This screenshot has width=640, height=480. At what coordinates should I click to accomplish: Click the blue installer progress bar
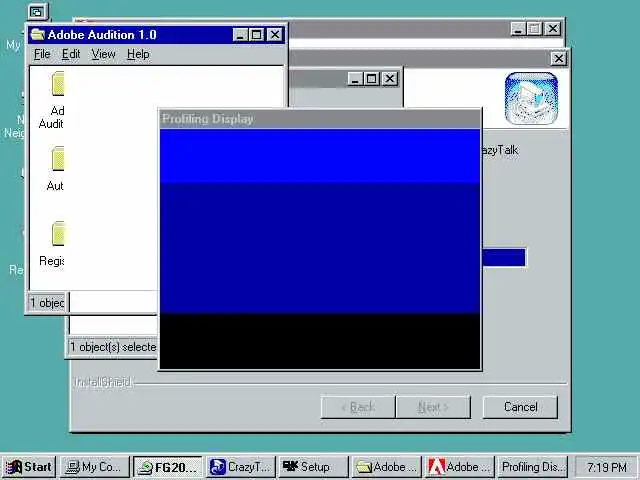point(504,257)
